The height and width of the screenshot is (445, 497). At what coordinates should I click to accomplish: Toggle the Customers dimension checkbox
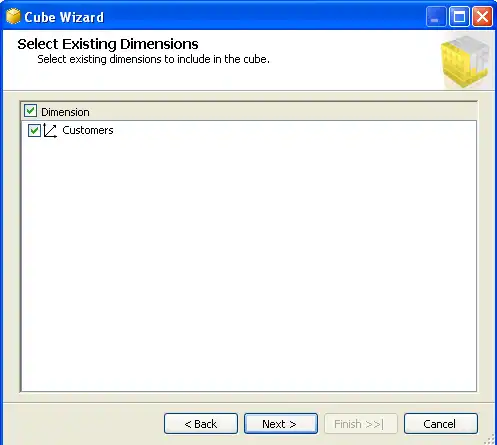tap(34, 130)
